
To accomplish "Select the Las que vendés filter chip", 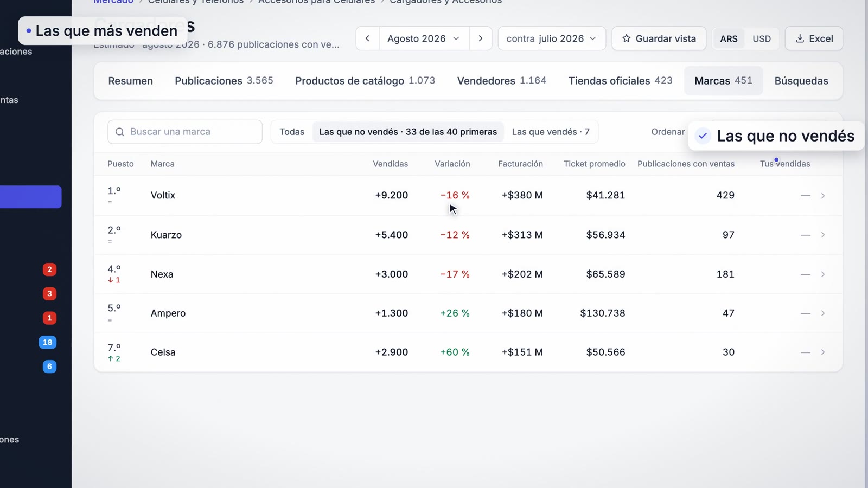I will 551,132.
